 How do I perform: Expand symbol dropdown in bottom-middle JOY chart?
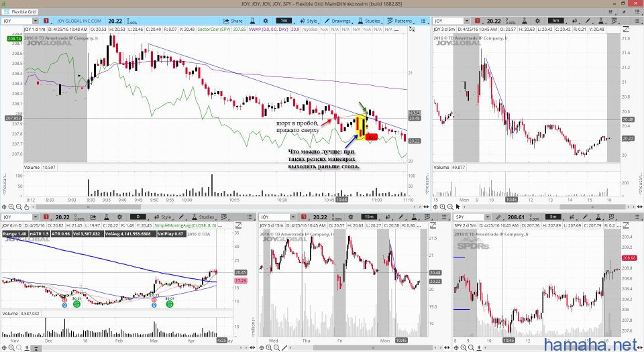click(x=293, y=217)
